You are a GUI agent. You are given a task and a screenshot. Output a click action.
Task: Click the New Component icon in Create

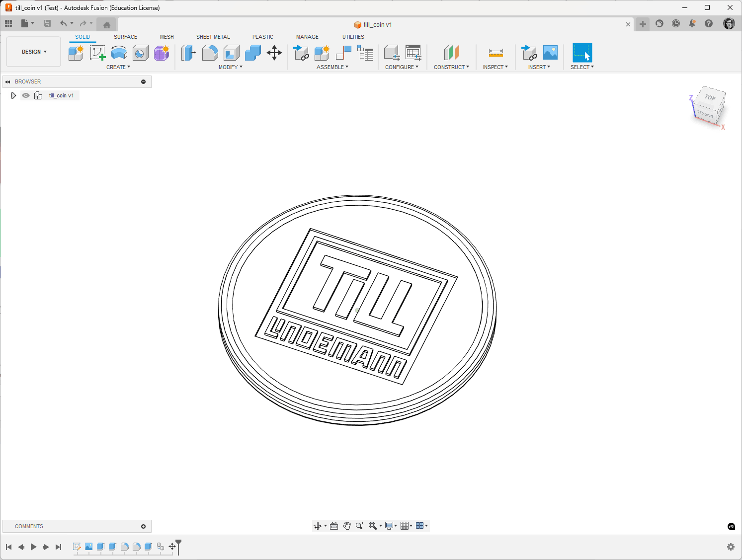(76, 53)
